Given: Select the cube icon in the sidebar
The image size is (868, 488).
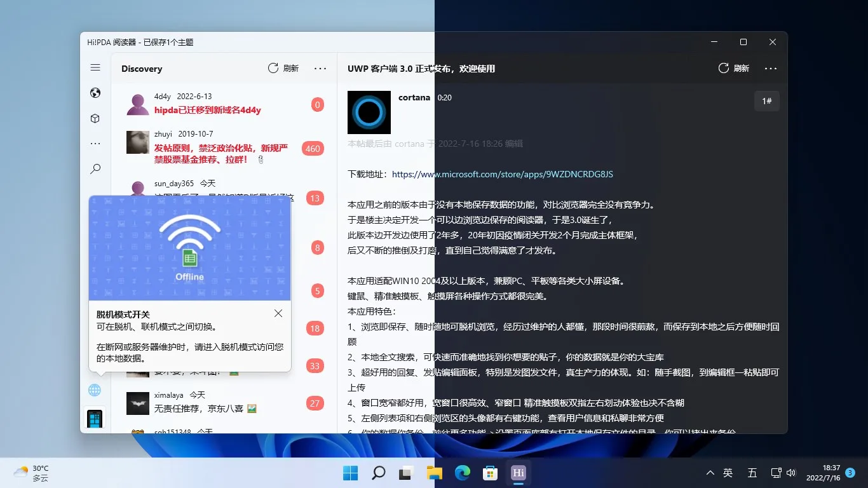Looking at the screenshot, I should [x=95, y=118].
